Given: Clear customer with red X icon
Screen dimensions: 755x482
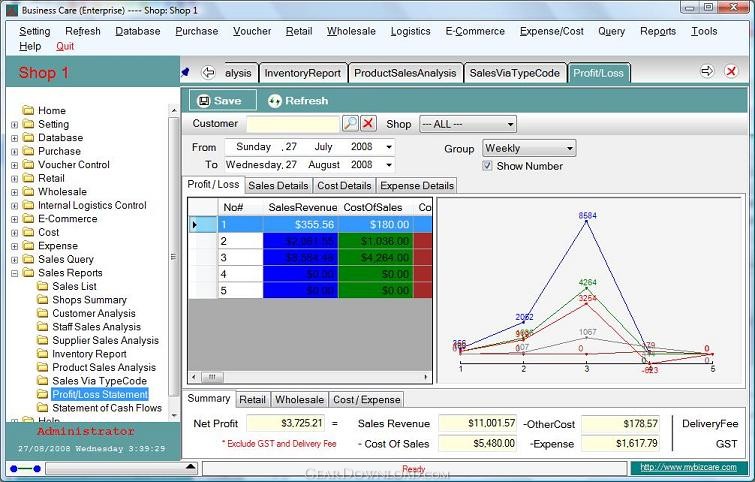Looking at the screenshot, I should pos(368,124).
